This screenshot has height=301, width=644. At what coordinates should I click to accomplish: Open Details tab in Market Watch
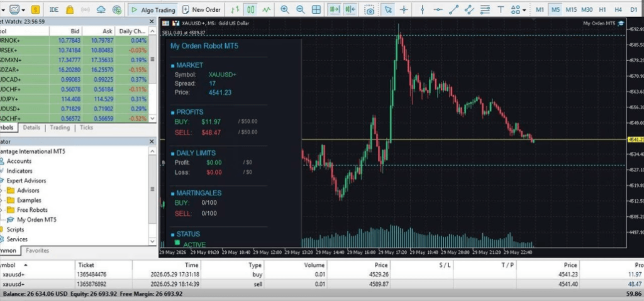coord(31,128)
